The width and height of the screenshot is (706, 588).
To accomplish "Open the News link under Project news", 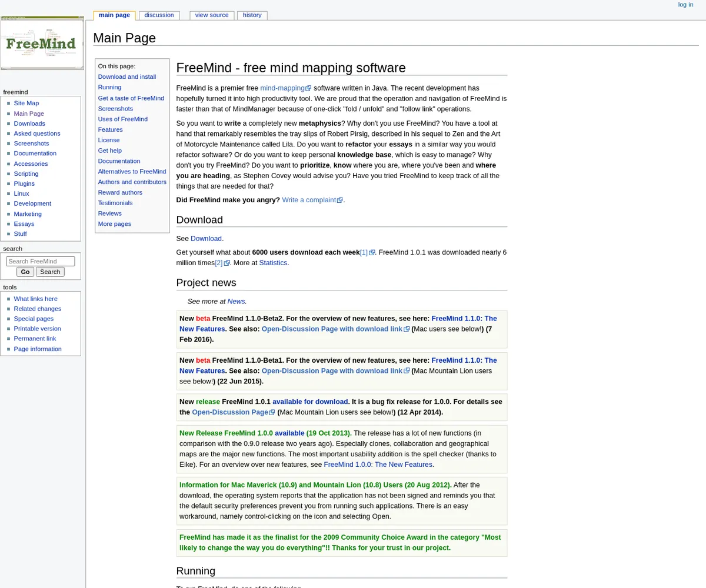I will click(x=236, y=301).
